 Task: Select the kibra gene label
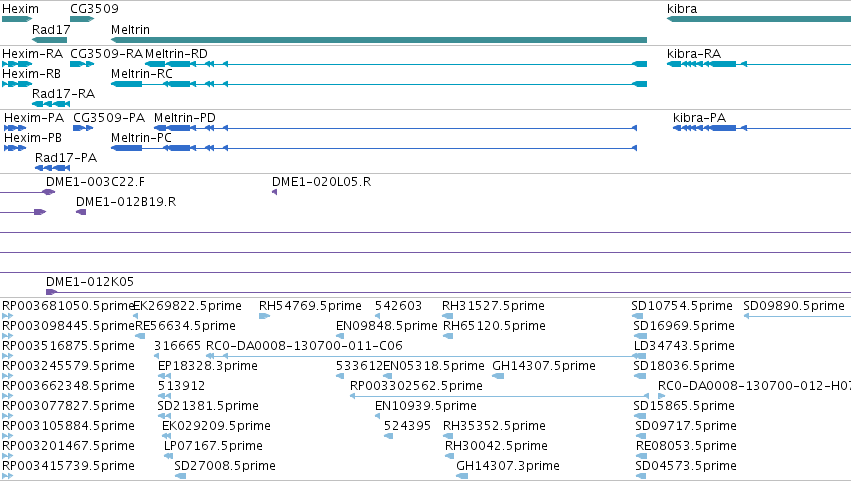tap(682, 9)
